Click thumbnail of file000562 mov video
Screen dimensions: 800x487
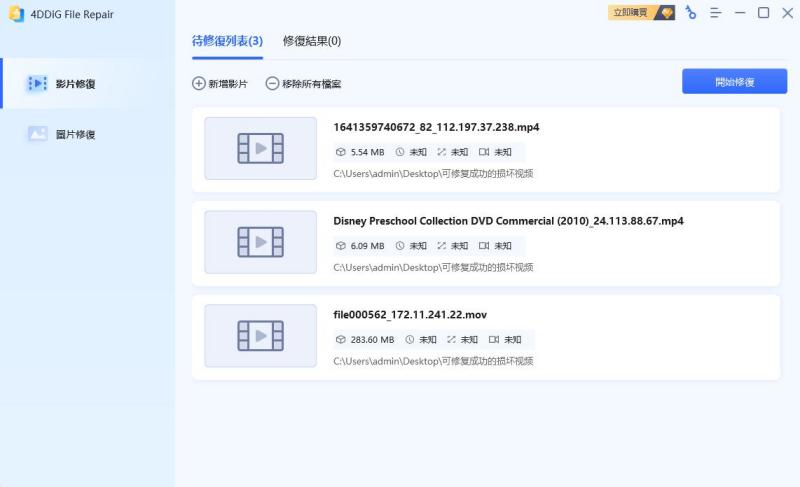(260, 336)
